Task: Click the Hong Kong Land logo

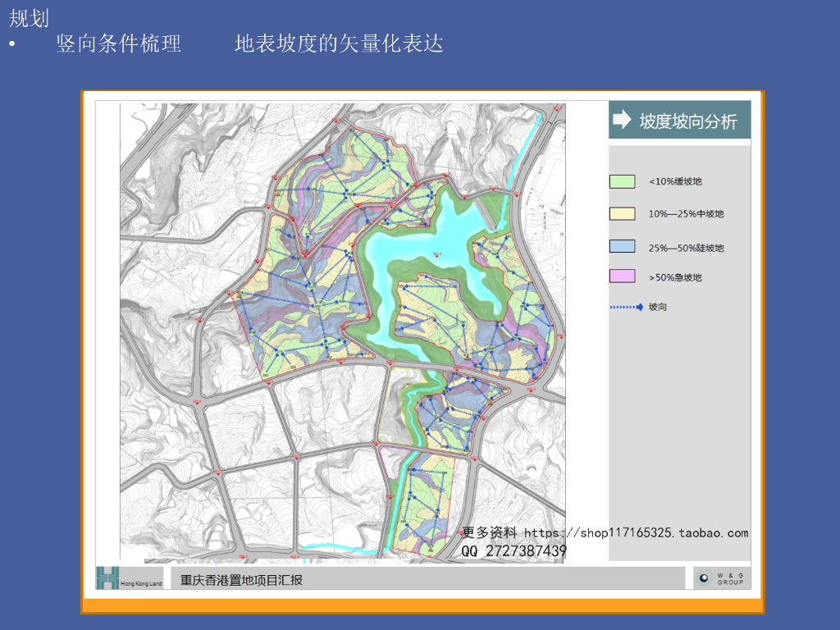Action: click(x=129, y=577)
